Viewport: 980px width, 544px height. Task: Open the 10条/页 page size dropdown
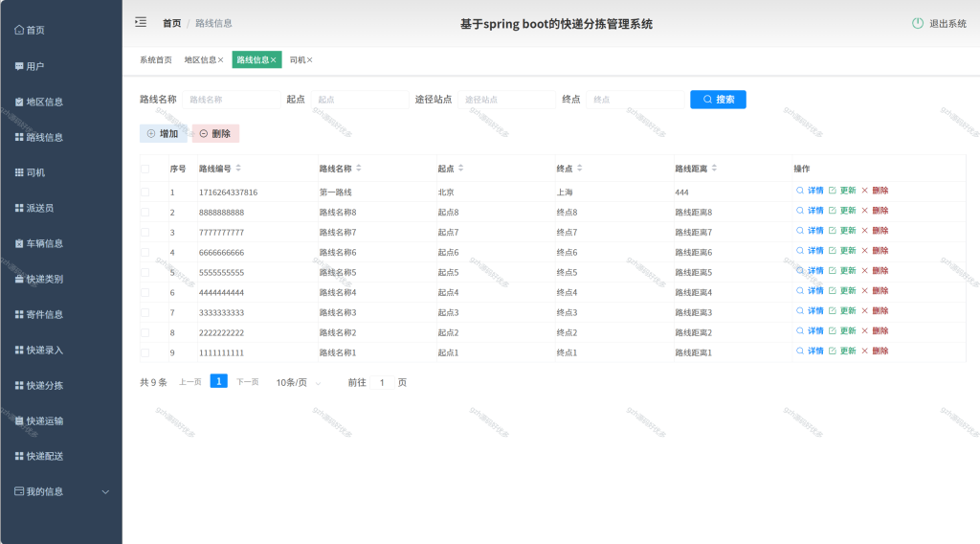tap(299, 383)
